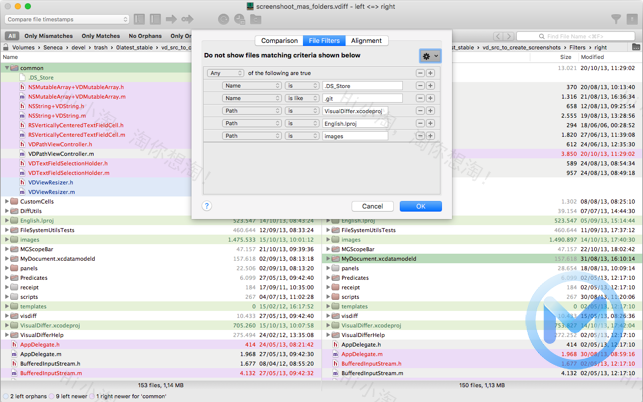Screen dimensions: 643x402
Task: Add a rule after .DS_Store with plus button
Action: 430,86
